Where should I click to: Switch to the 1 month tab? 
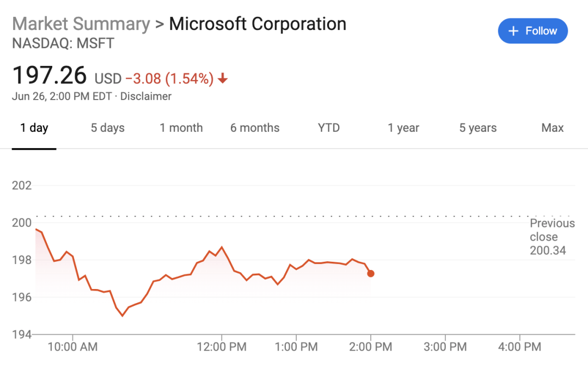[181, 128]
